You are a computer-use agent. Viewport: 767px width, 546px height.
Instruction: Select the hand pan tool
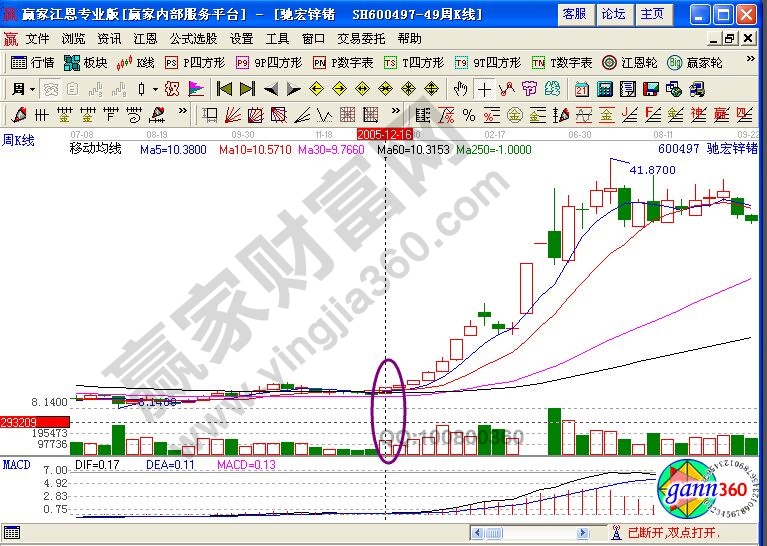pos(460,89)
